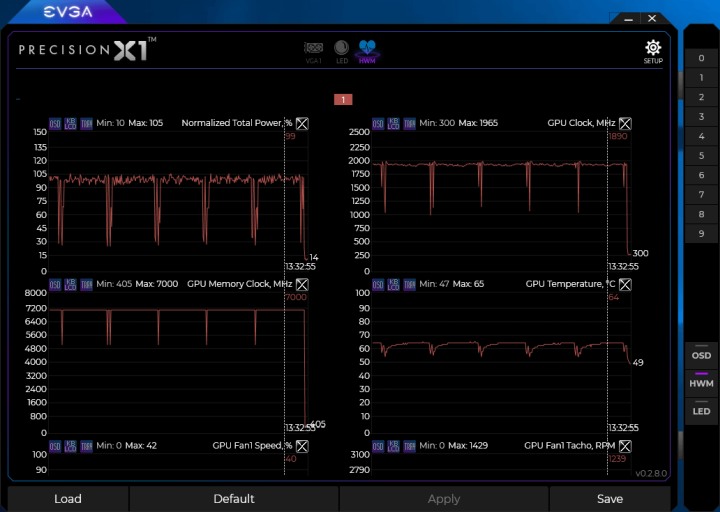The height and width of the screenshot is (512, 720).
Task: Toggle OSD for GPU Clock graph
Action: (377, 124)
